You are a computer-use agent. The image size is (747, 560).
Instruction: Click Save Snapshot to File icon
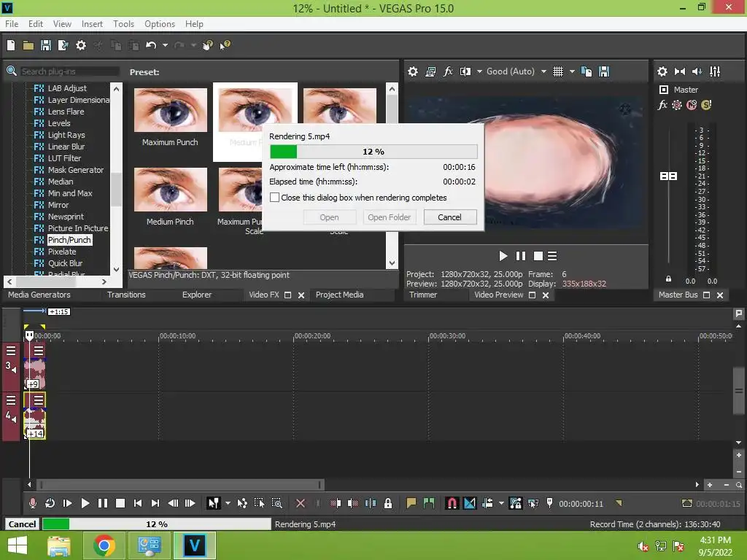[x=604, y=71]
